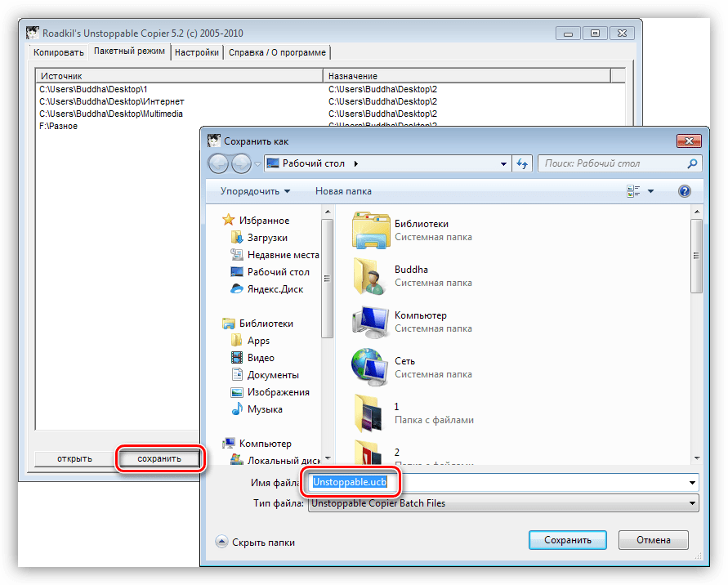728x585 pixels.
Task: Click the refresh button beside the address bar
Action: point(522,164)
